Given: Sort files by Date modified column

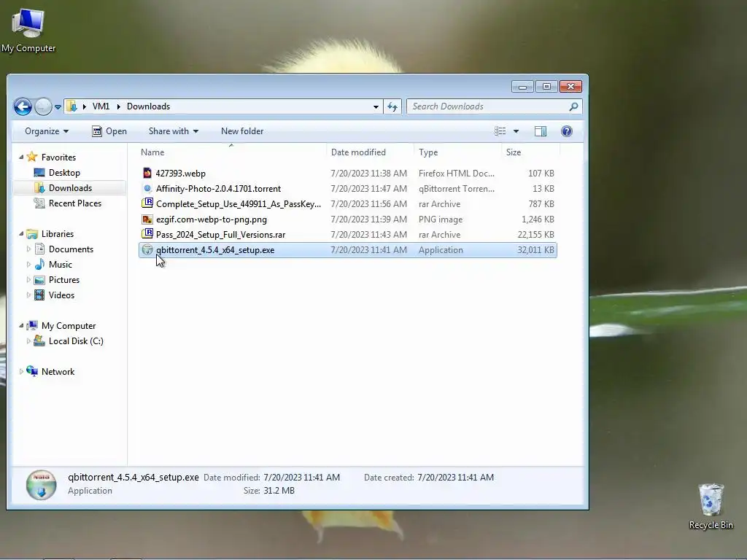Looking at the screenshot, I should [370, 152].
